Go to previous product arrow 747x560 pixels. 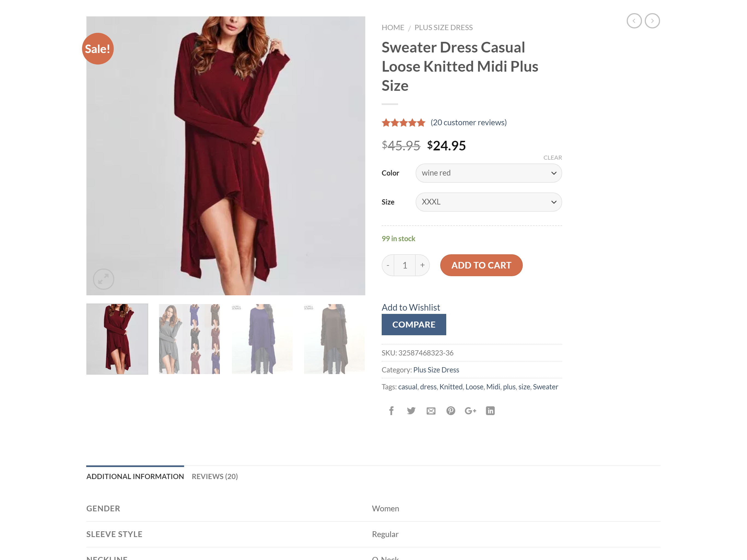point(634,21)
